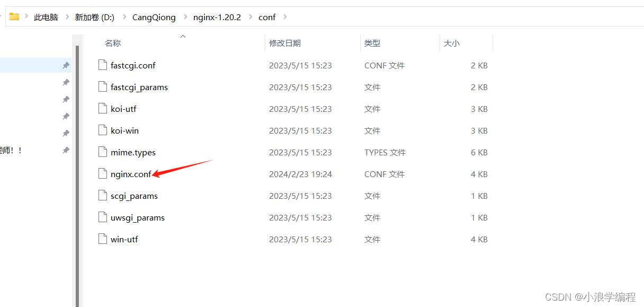
Task: Click the 1 KB size of scgi_params
Action: click(479, 196)
